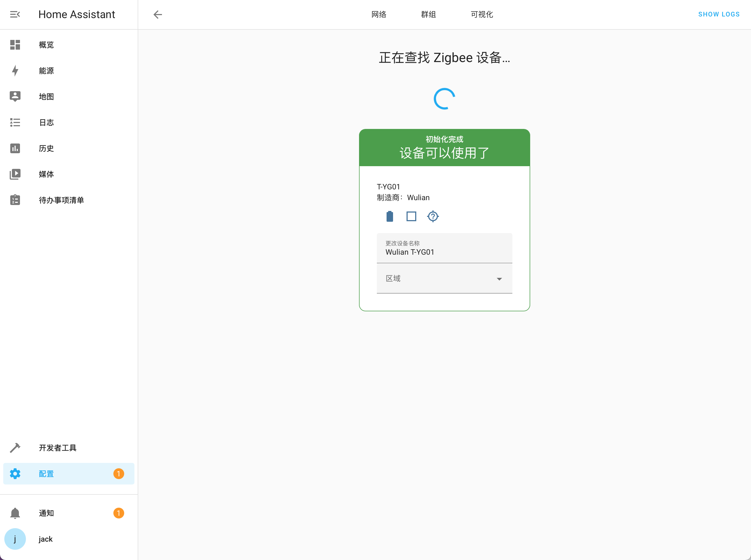Screen dimensions: 751x560
Task: Open the 待办事项清单 to-do list icon
Action: tap(15, 200)
